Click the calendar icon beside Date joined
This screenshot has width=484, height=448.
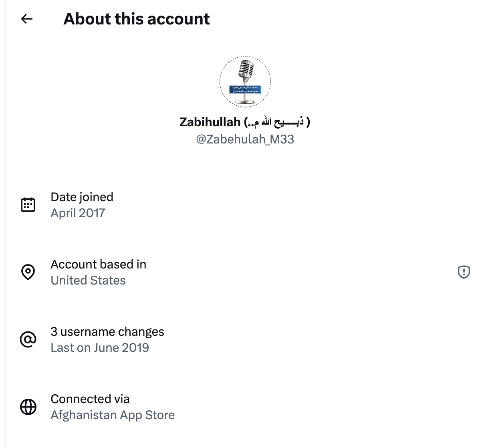click(28, 205)
